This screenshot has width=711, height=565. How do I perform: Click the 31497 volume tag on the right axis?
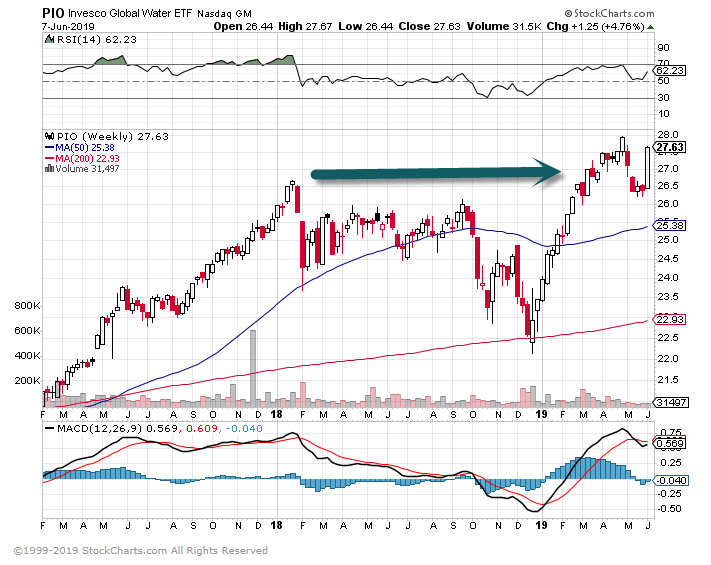point(671,402)
